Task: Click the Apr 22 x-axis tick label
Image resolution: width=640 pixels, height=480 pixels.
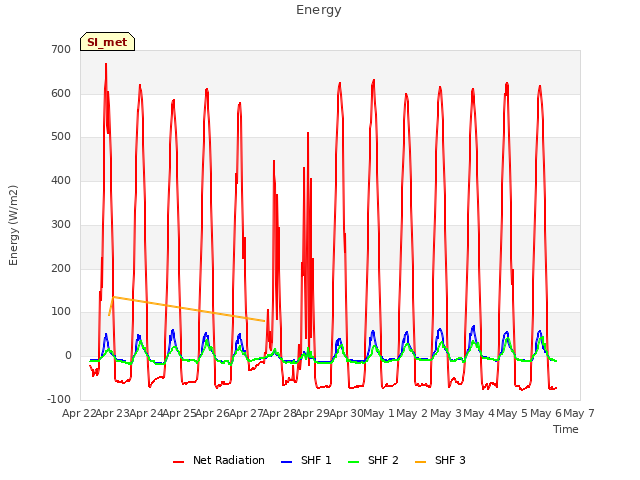Action: (x=79, y=413)
